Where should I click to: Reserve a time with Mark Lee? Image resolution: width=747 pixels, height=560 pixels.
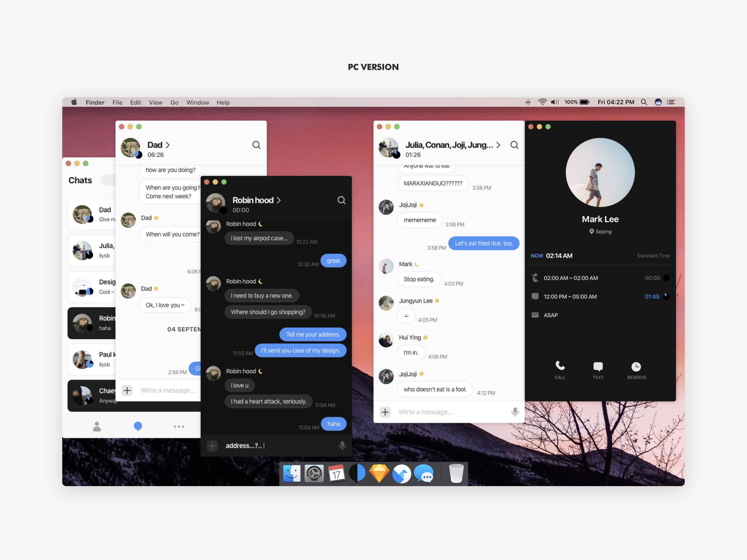(636, 370)
